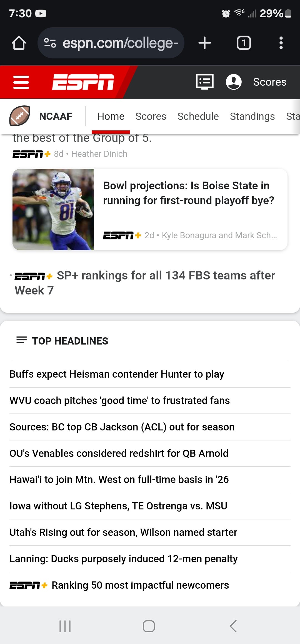Image resolution: width=300 pixels, height=644 pixels.
Task: Open the ESPN user profile icon
Action: coord(234,82)
